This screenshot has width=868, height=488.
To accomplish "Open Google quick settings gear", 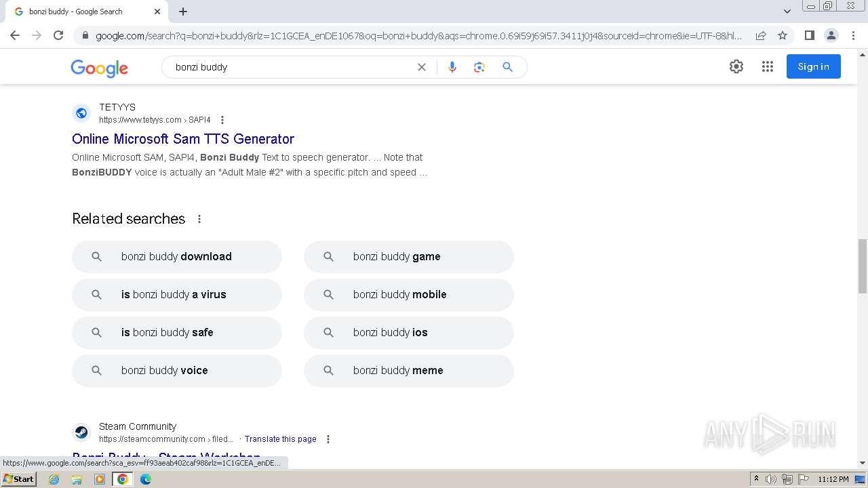I will point(736,66).
